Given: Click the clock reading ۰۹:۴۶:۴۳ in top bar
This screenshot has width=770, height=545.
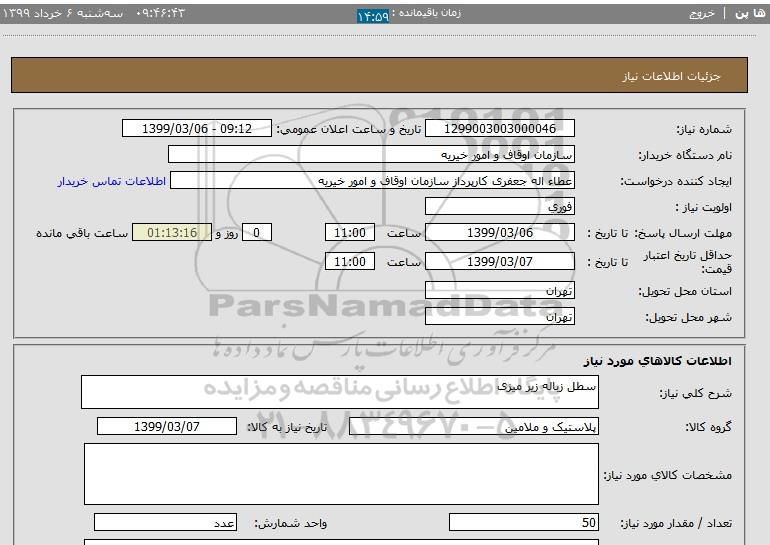Looking at the screenshot, I should [x=160, y=13].
